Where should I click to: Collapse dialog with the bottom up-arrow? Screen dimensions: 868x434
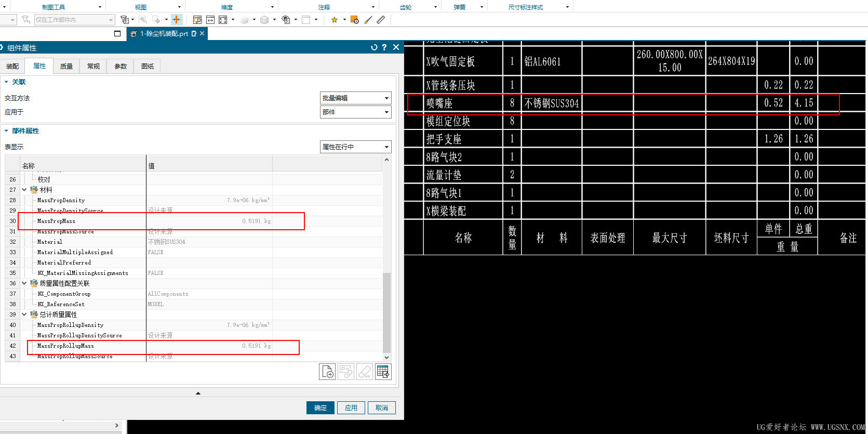pyautogui.click(x=198, y=393)
